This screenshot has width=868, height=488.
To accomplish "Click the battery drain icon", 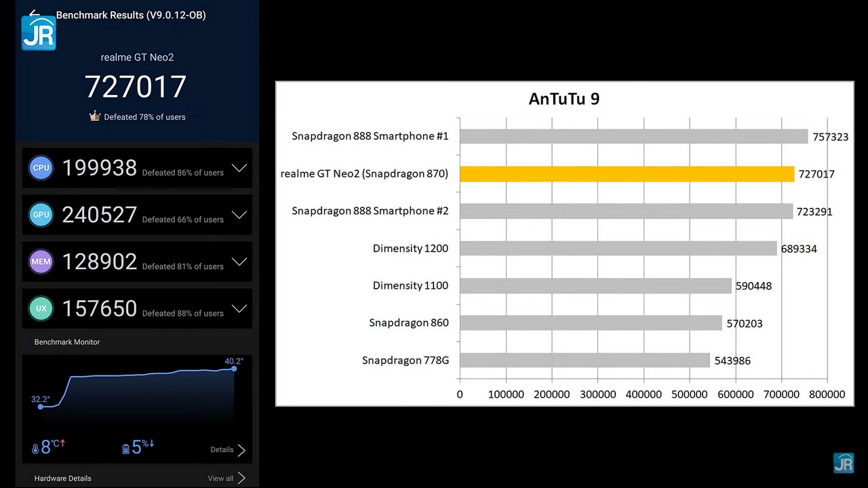I will click(x=125, y=449).
